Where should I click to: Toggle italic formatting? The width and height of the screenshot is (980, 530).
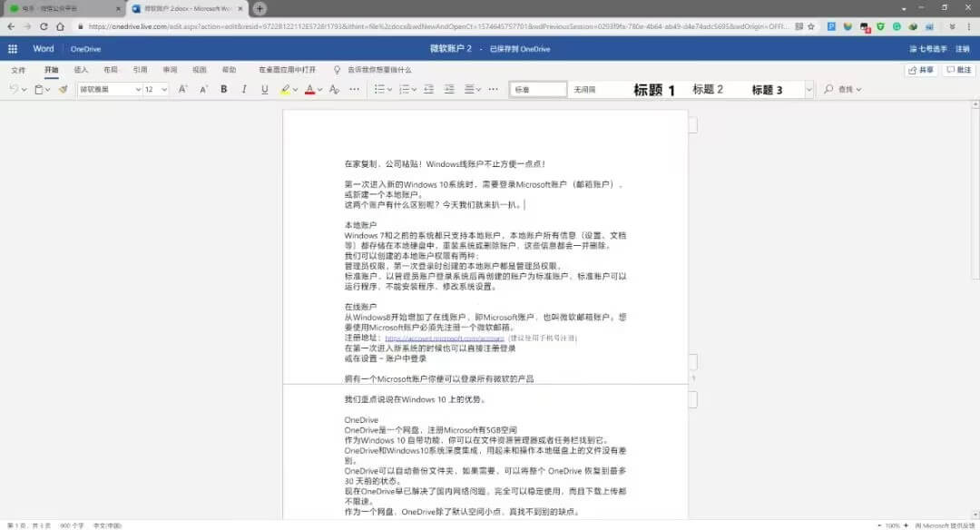tap(242, 88)
